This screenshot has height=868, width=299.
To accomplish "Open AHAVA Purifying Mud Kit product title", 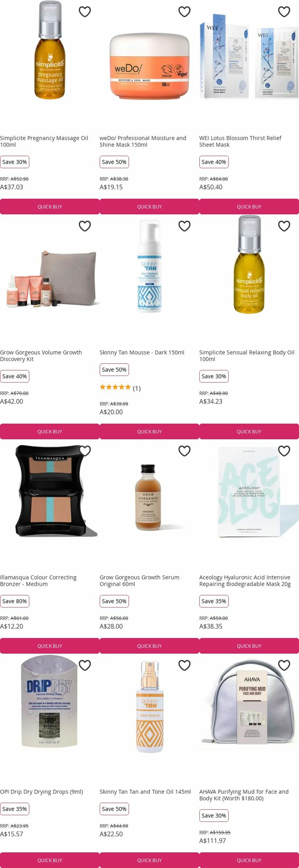I will (x=244, y=795).
